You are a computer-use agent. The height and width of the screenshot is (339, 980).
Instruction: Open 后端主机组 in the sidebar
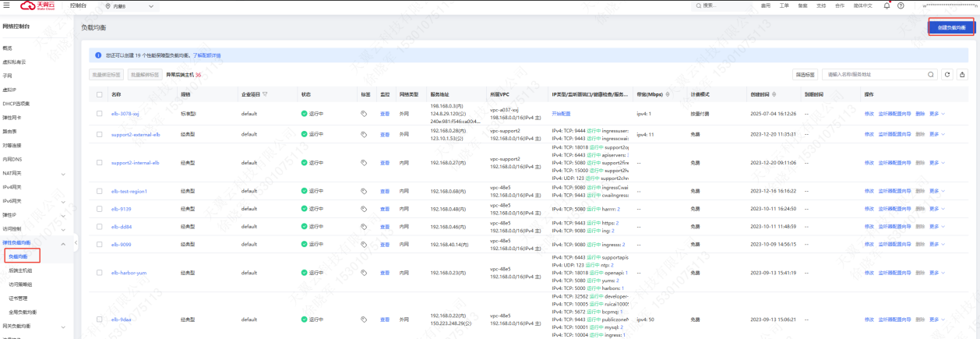pos(20,270)
